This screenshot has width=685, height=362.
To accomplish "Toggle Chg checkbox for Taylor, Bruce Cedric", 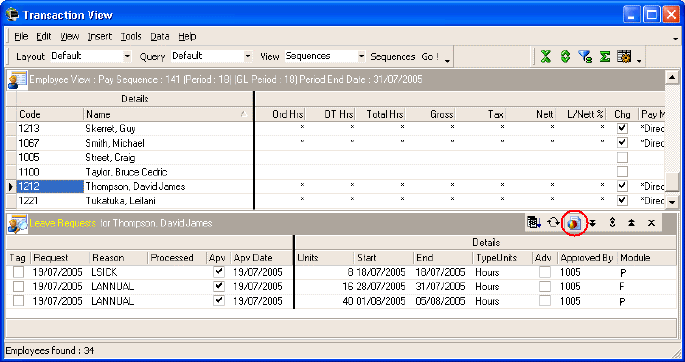I will point(622,172).
